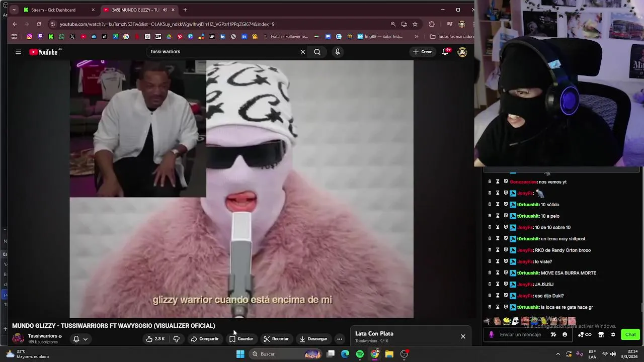Clear the 'tussi warriors' search text
This screenshot has height=362, width=644.
[x=302, y=52]
